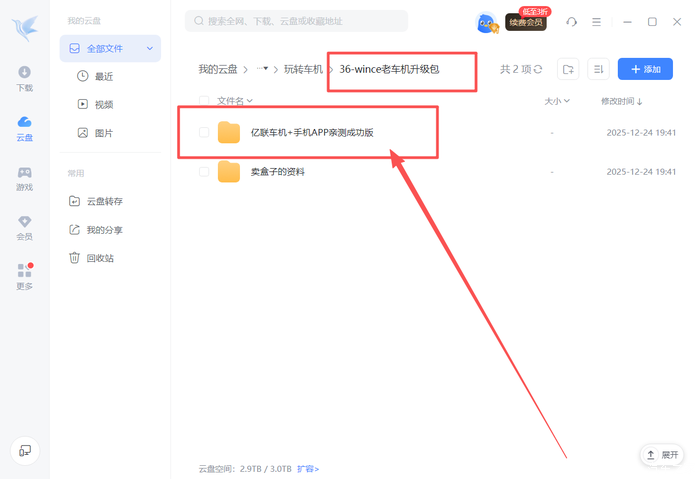
Task: Click the 续费会员 renew membership button
Action: 526,22
